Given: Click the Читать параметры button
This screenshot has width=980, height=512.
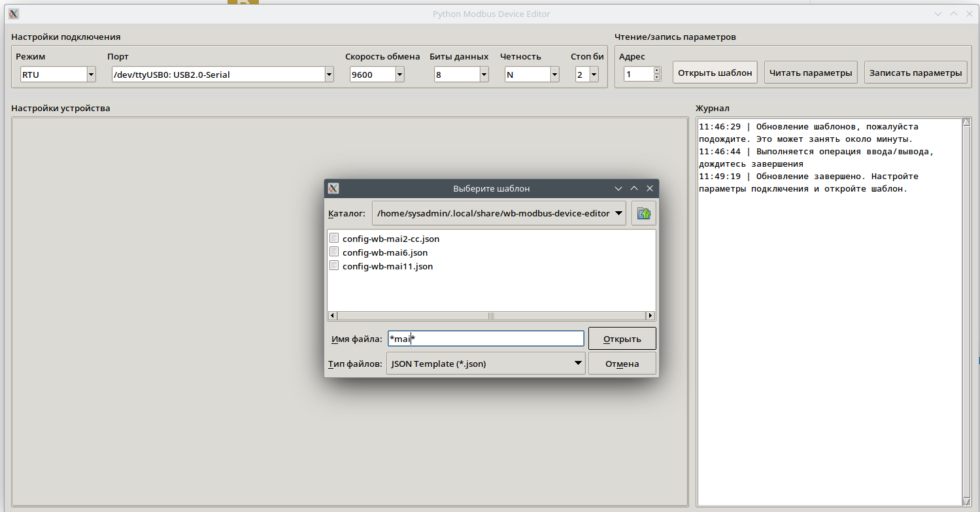Looking at the screenshot, I should 811,73.
